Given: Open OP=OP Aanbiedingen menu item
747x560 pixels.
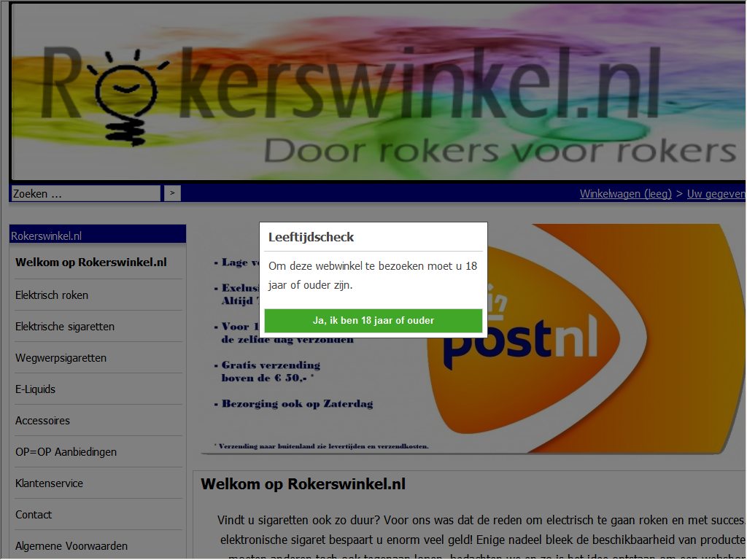Looking at the screenshot, I should (x=66, y=452).
